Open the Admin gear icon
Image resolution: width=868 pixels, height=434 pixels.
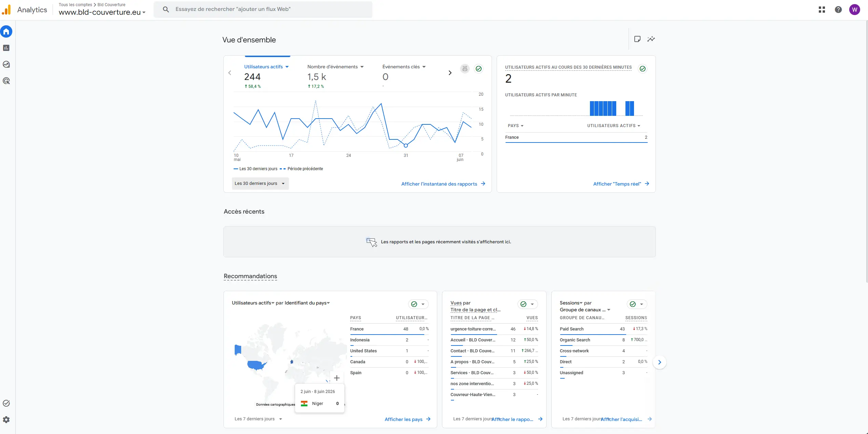click(x=6, y=420)
